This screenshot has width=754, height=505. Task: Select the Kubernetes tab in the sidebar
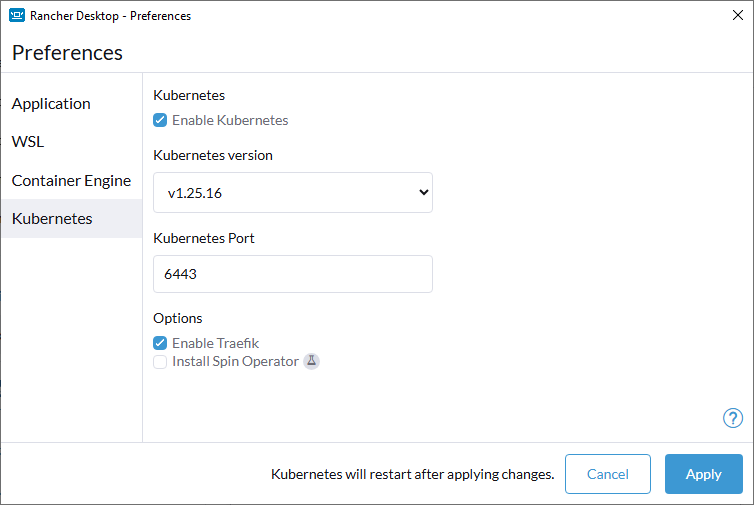click(x=52, y=219)
